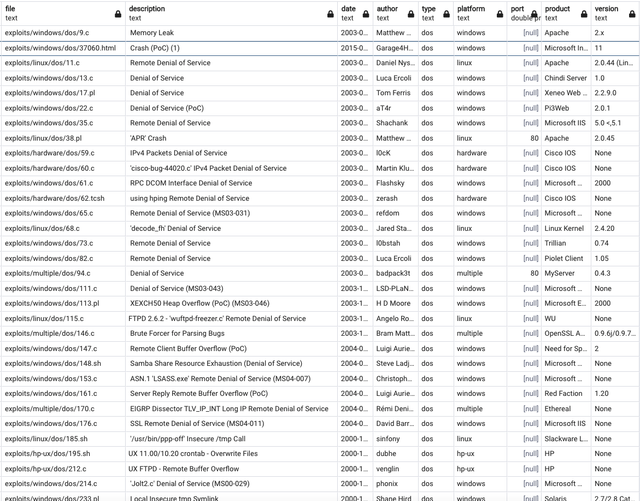Screen dimensions: 640x501
Task: Click lock icon in type column header
Action: coord(446,14)
